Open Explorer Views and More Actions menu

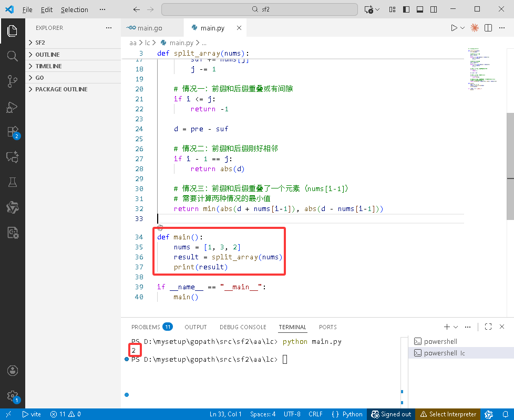(109, 28)
